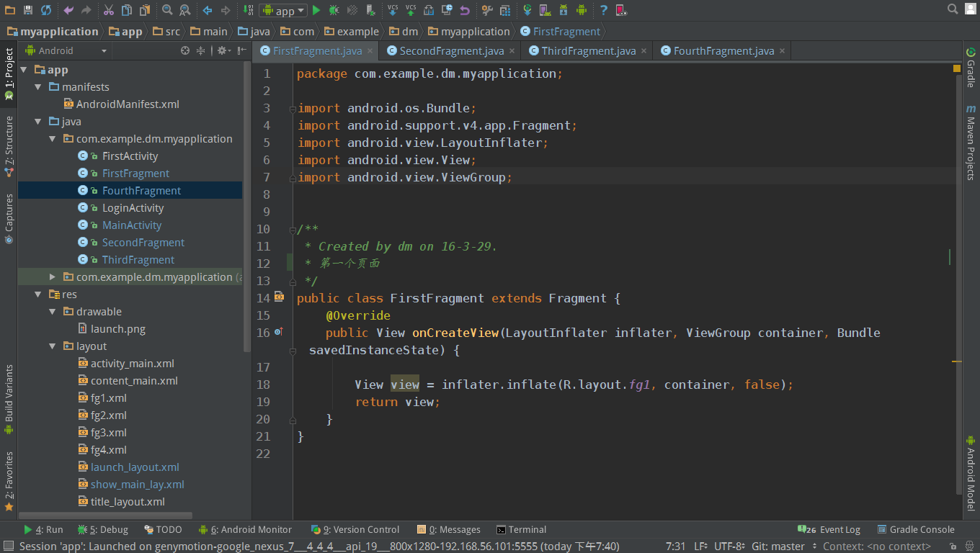Click the Debug bug icon
This screenshot has width=980, height=553.
pyautogui.click(x=334, y=10)
